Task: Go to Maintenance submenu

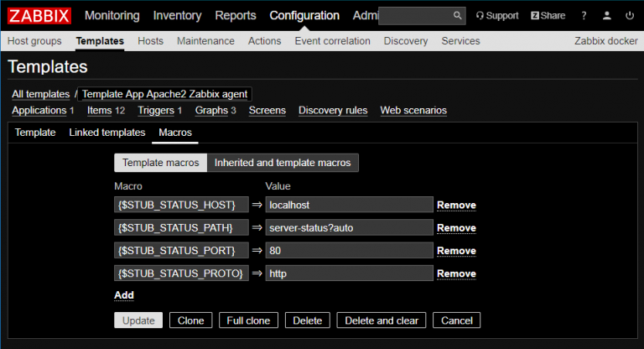Action: click(205, 41)
